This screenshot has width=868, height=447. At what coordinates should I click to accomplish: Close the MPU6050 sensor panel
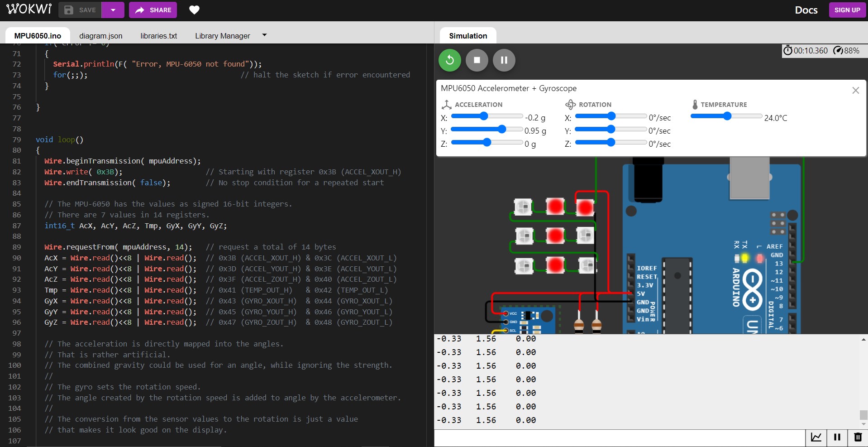click(x=855, y=91)
